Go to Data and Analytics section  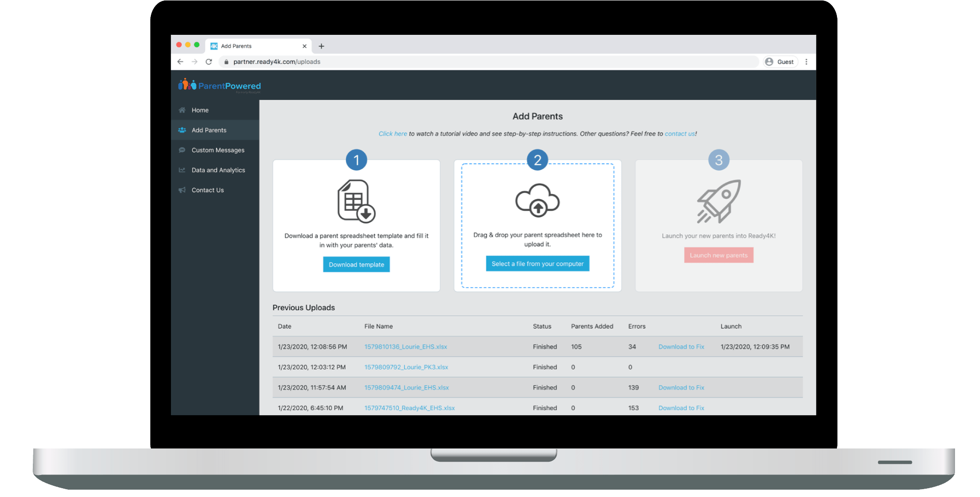[x=218, y=170]
